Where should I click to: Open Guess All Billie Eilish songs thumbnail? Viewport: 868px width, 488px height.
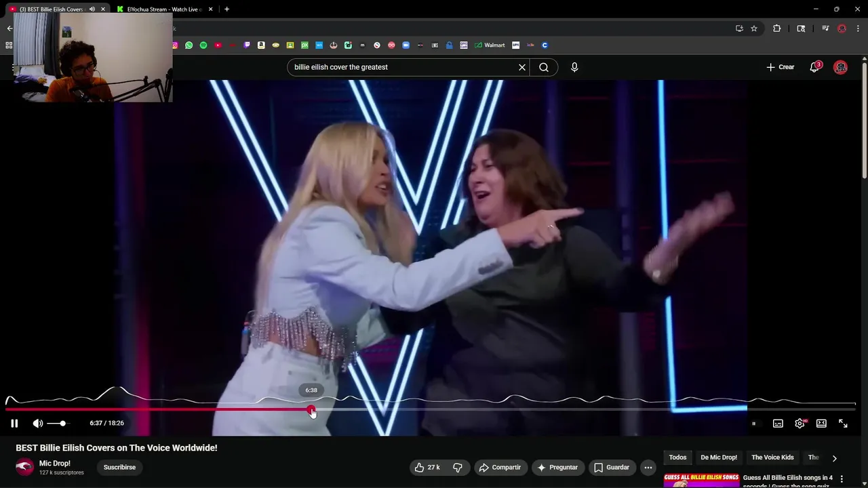click(701, 481)
